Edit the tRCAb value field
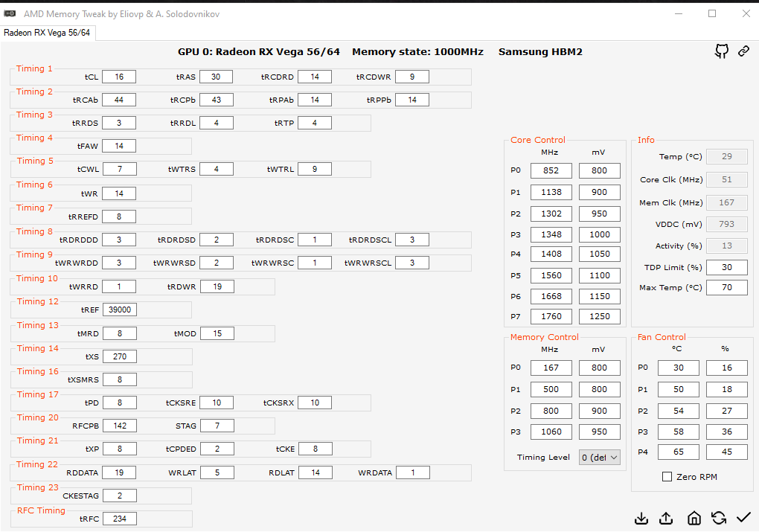 click(x=119, y=100)
